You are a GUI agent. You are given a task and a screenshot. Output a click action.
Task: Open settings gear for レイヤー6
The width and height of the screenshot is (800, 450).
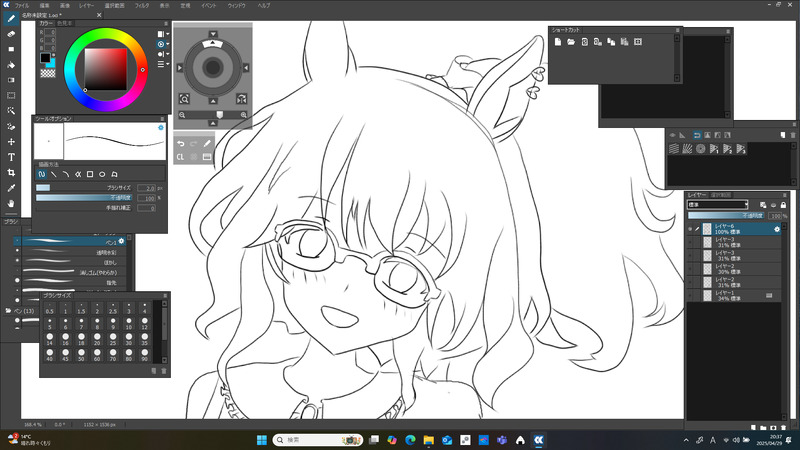(x=777, y=229)
